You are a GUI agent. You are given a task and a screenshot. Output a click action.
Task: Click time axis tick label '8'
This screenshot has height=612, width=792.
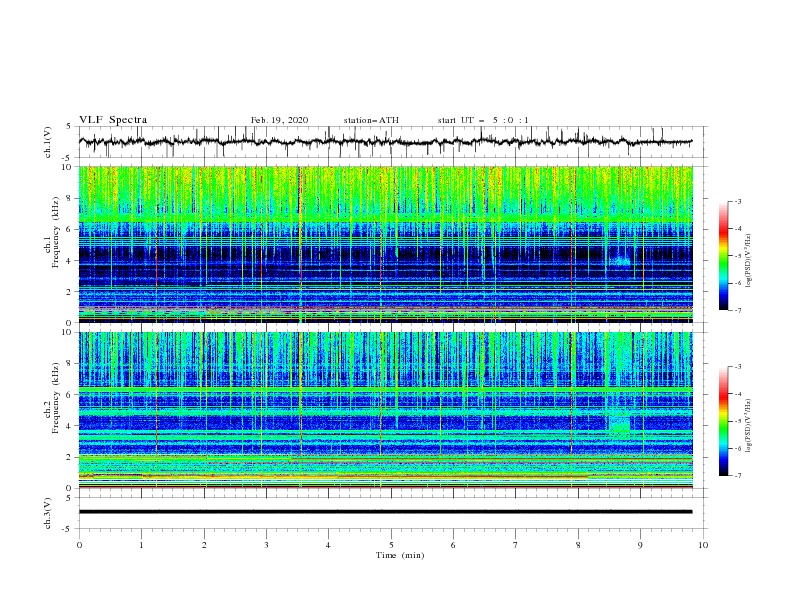coord(578,545)
